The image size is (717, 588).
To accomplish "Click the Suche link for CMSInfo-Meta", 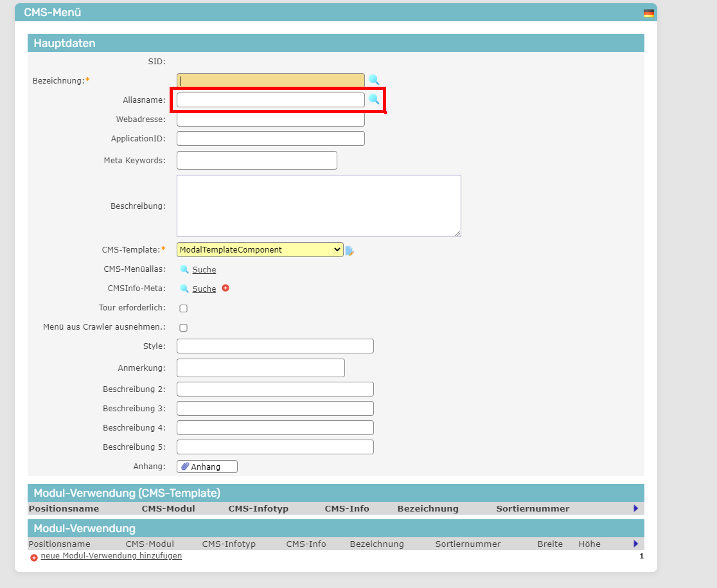I will click(204, 289).
